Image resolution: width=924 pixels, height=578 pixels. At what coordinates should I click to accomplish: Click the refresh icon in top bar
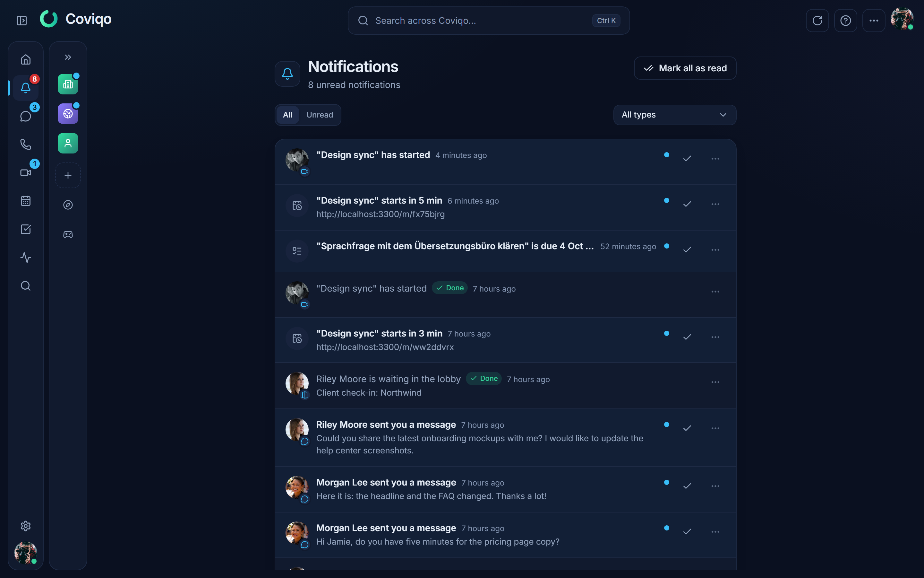pos(817,21)
